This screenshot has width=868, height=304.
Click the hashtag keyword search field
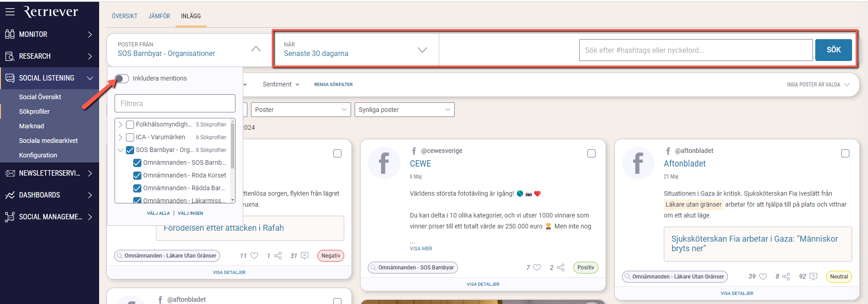pyautogui.click(x=696, y=50)
